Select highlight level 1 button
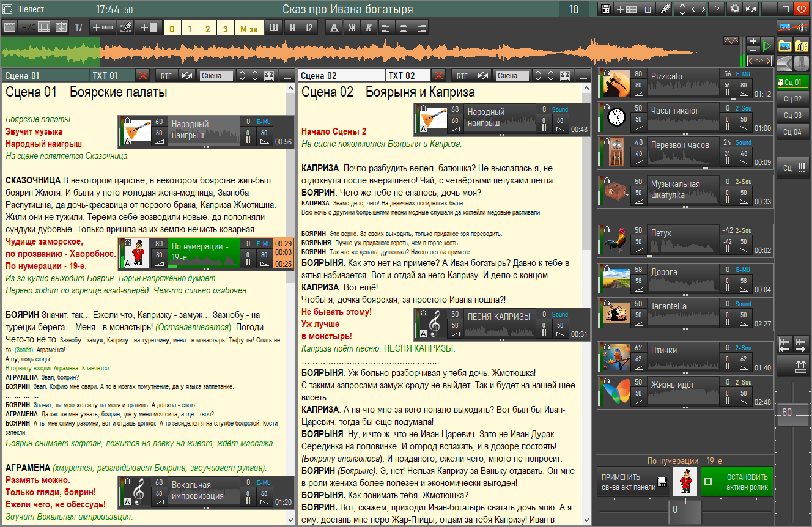This screenshot has width=812, height=527. 190,28
